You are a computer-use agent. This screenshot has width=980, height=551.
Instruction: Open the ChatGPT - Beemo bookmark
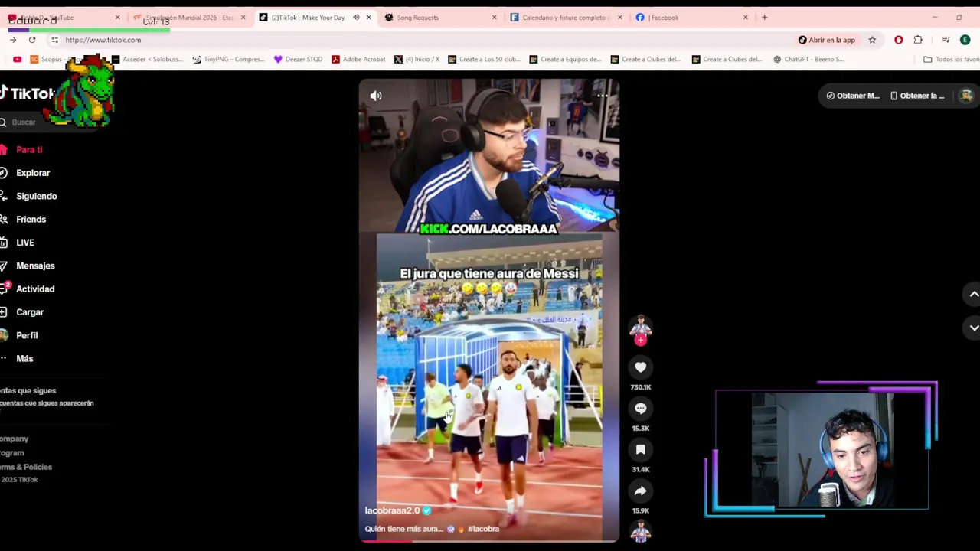[x=808, y=59]
